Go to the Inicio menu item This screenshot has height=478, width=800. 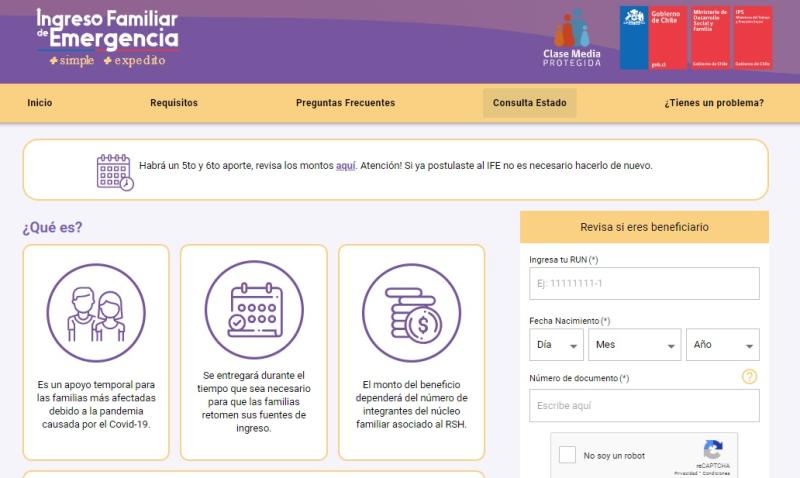coord(40,103)
